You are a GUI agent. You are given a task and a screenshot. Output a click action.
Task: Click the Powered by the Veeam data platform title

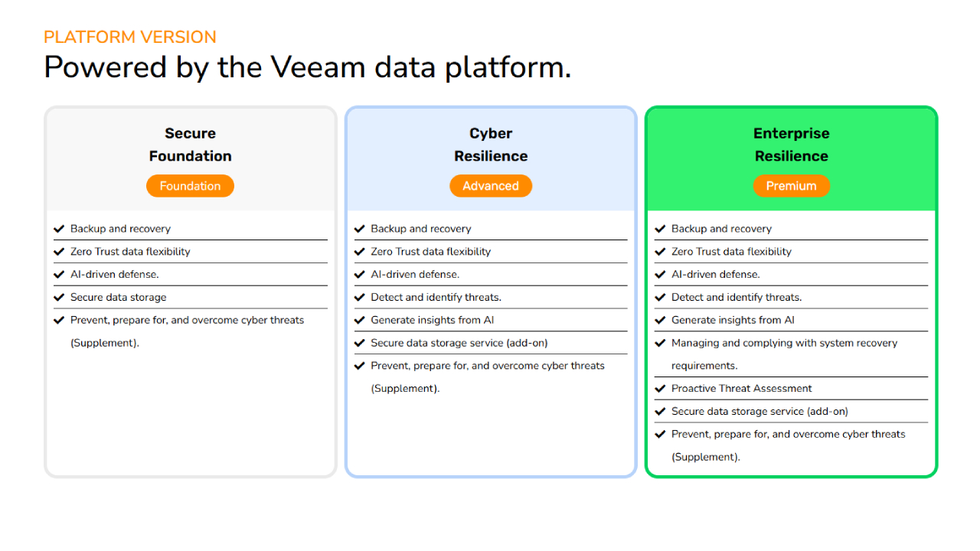click(307, 67)
